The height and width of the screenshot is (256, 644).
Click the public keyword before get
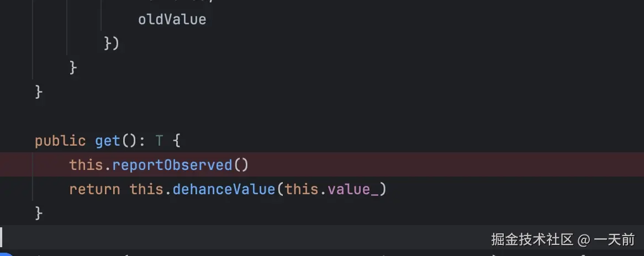pyautogui.click(x=60, y=141)
